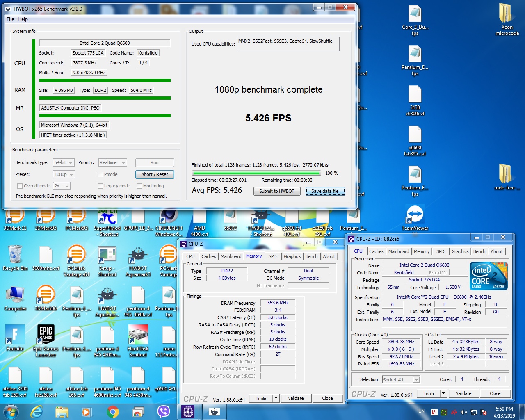Expand Tools dropdown arrow in CPU-Z ID 882ca5 window
Image resolution: width=525 pixels, height=420 pixels.
(x=443, y=393)
